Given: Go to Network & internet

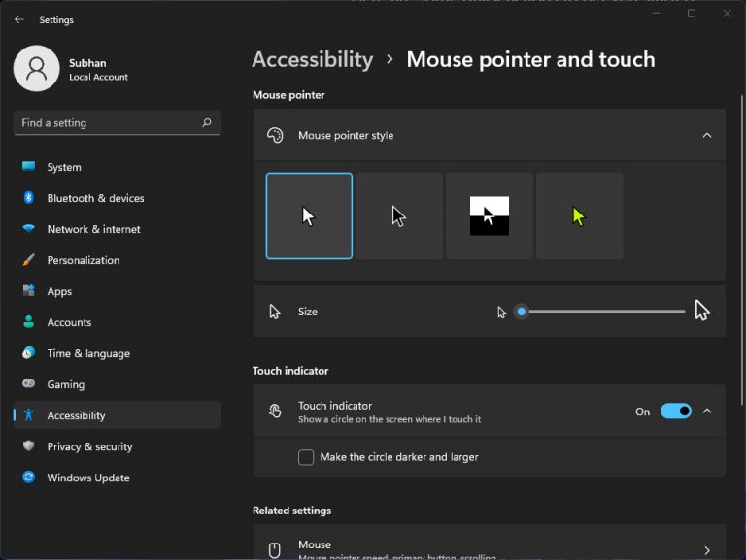Looking at the screenshot, I should click(117, 229).
